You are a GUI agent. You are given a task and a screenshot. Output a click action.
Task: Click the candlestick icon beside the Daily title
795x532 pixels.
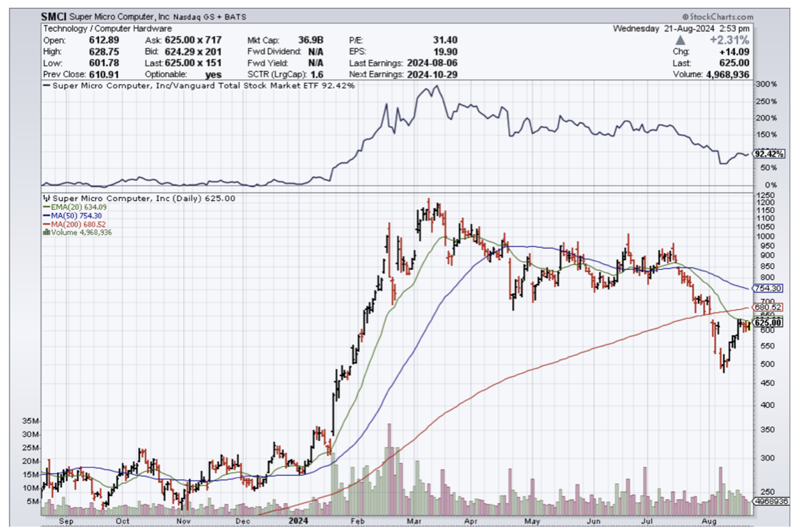46,198
